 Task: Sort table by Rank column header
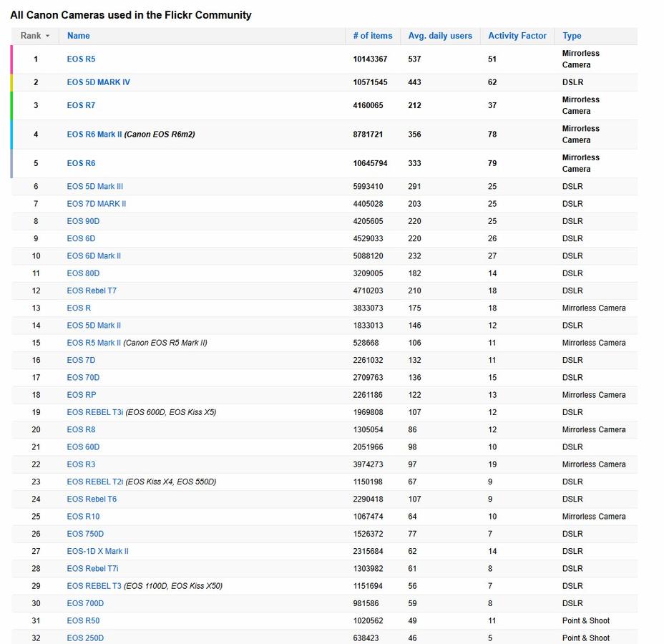click(x=35, y=36)
